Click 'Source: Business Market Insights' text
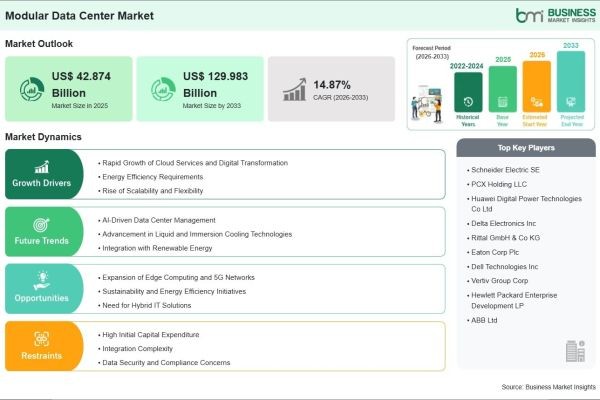This screenshot has width=600, height=400. pos(548,387)
